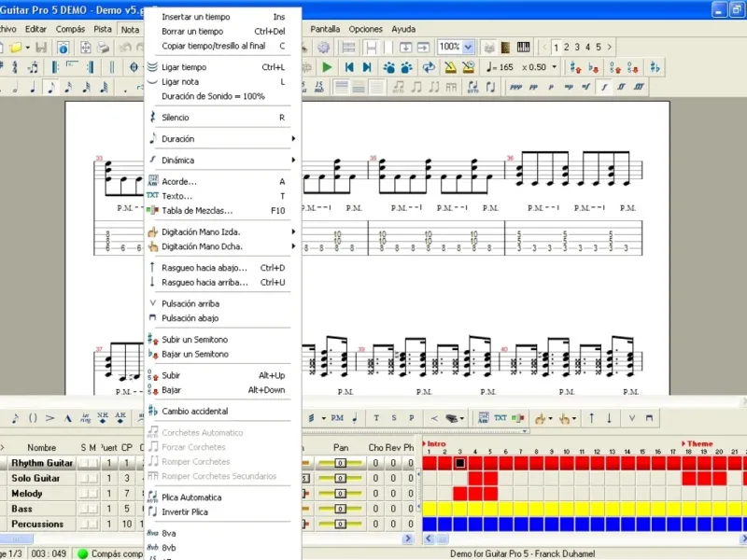The width and height of the screenshot is (747, 560).
Task: Adjust the Percussions pan slider
Action: (x=340, y=524)
